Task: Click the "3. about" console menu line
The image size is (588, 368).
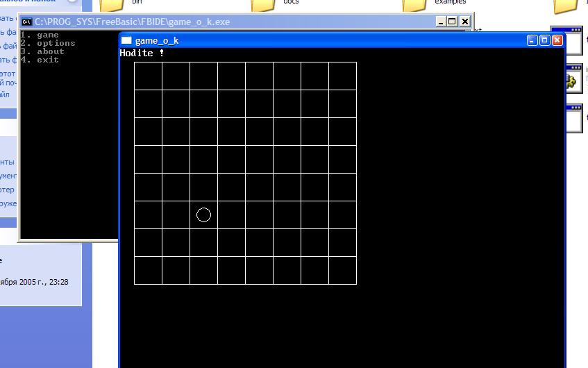Action: (x=42, y=51)
